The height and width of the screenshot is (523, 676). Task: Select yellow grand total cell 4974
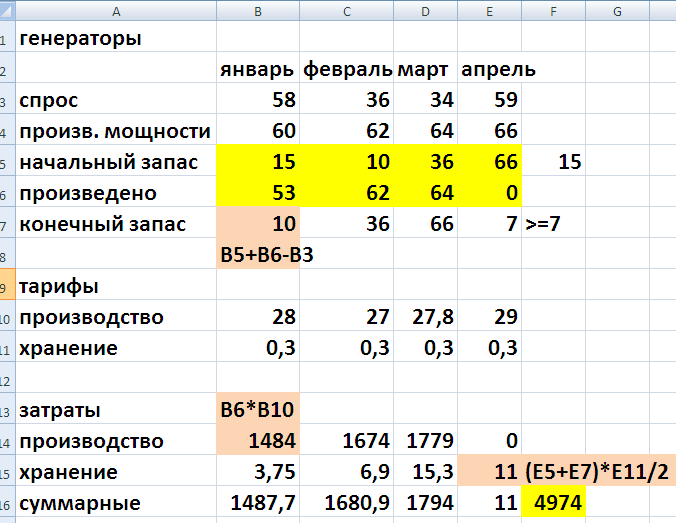click(x=554, y=503)
